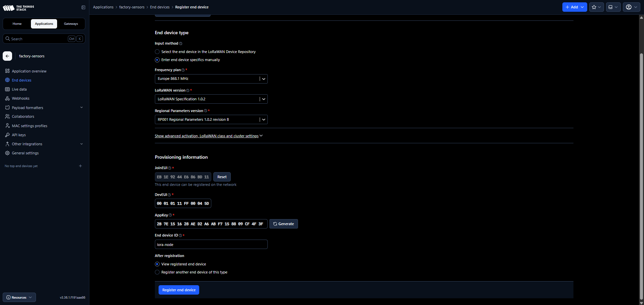The height and width of the screenshot is (305, 644).
Task: Open the LoRaWAN version dropdown
Action: 211,99
